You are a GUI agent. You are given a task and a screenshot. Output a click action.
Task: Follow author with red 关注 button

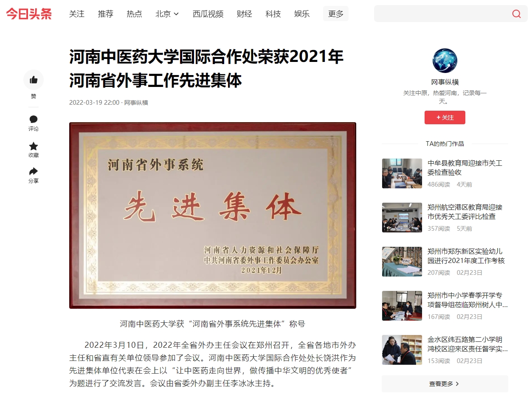(445, 117)
